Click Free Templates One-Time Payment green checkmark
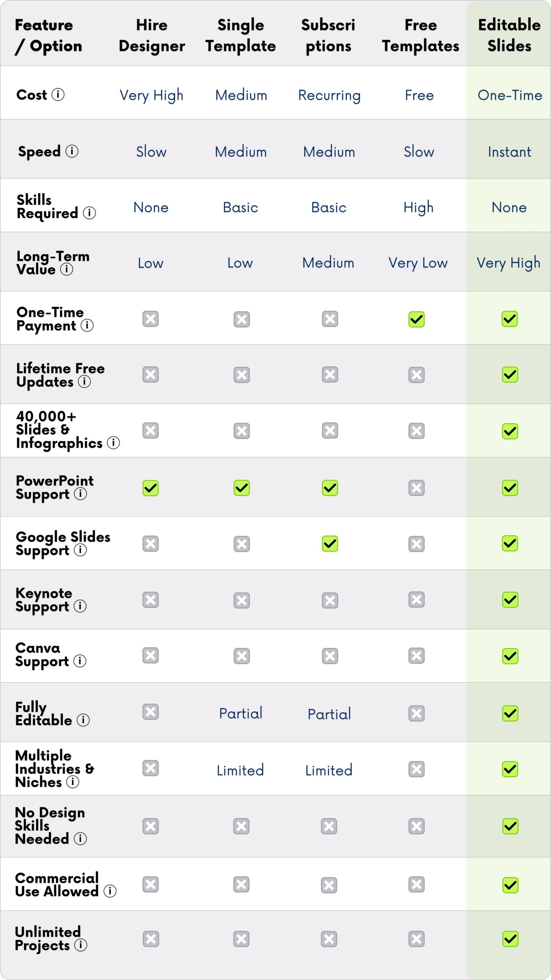 coord(416,319)
